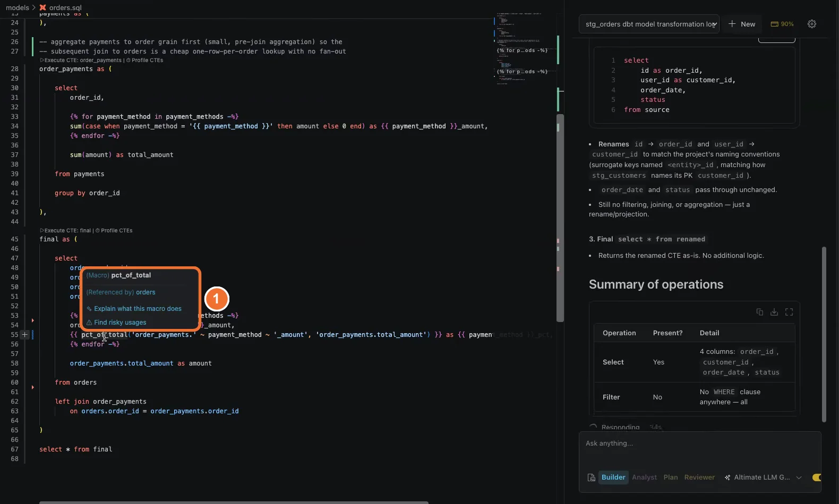Open the orders reference in hover popup

pyautogui.click(x=145, y=292)
